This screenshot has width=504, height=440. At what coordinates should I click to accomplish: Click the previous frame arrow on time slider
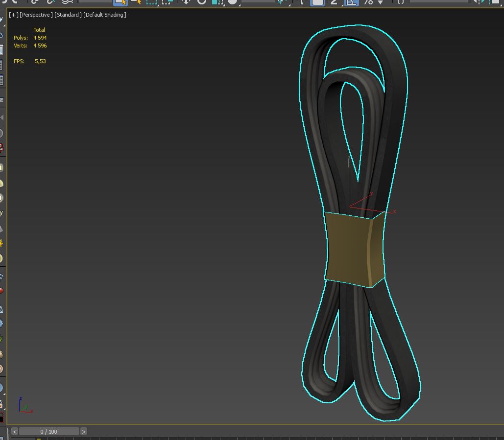[15, 431]
